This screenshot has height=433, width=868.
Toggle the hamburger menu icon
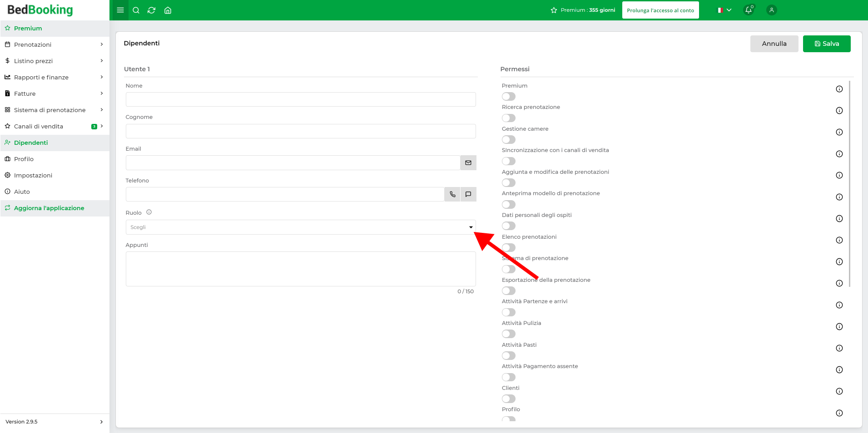coord(120,10)
